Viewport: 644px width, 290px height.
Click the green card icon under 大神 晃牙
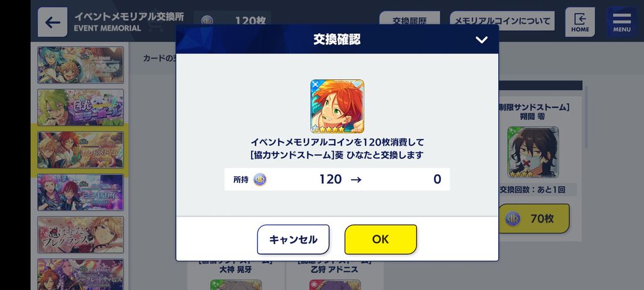pyautogui.click(x=236, y=285)
